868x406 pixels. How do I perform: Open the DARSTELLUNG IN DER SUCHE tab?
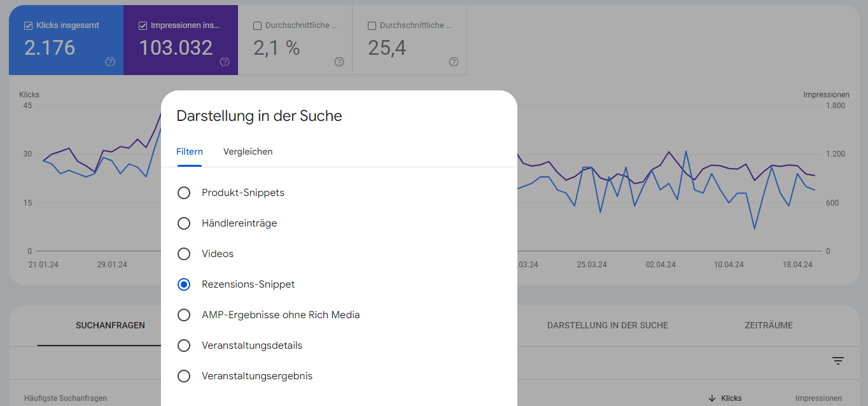607,325
